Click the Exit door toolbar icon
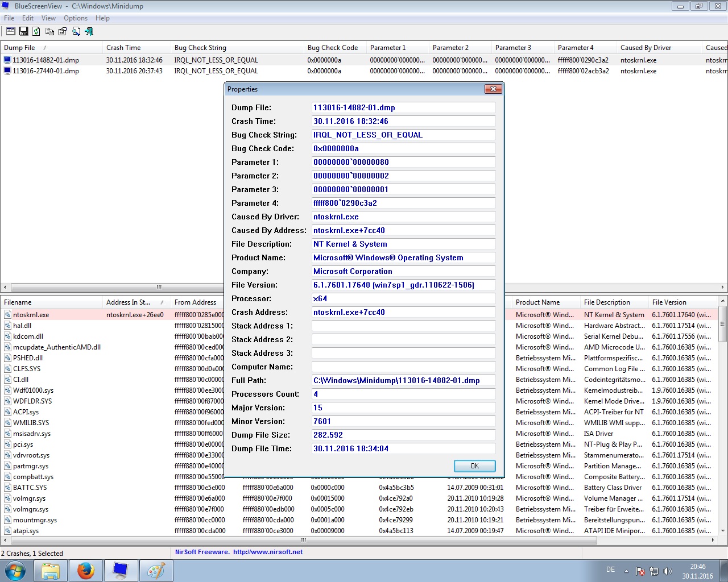Screen dimensions: 728x582 click(x=89, y=31)
